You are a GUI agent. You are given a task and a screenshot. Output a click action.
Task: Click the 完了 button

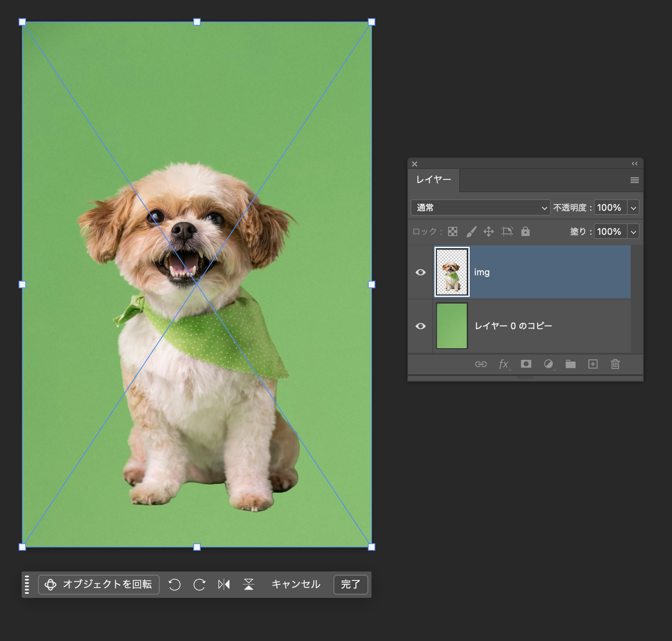(350, 584)
